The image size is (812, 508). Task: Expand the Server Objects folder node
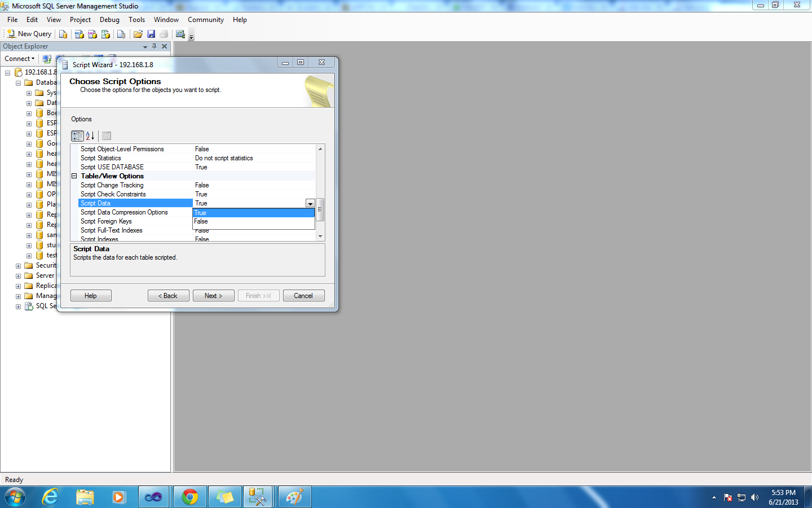tap(18, 276)
